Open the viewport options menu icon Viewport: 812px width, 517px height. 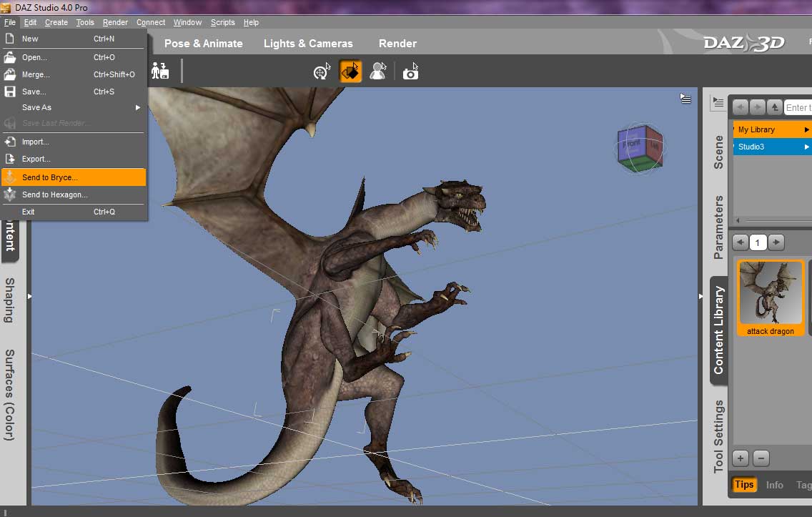685,99
